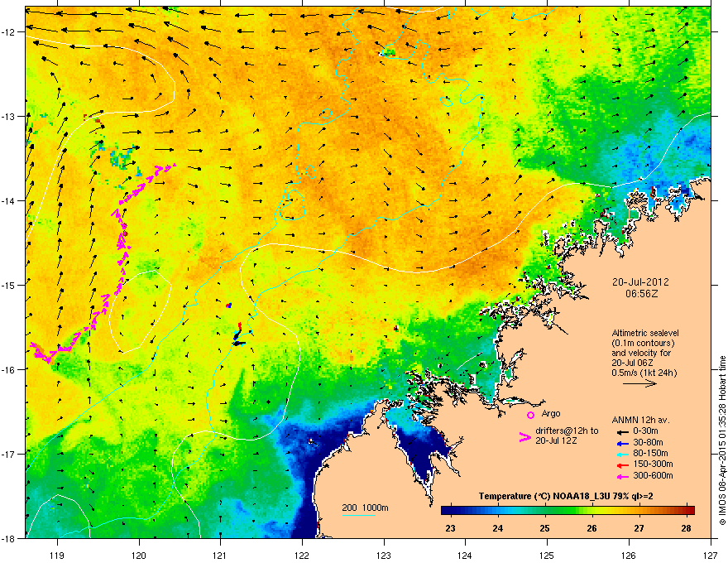Click colorbar tick label 28
Screen dimensions: 728x563
pos(686,528)
